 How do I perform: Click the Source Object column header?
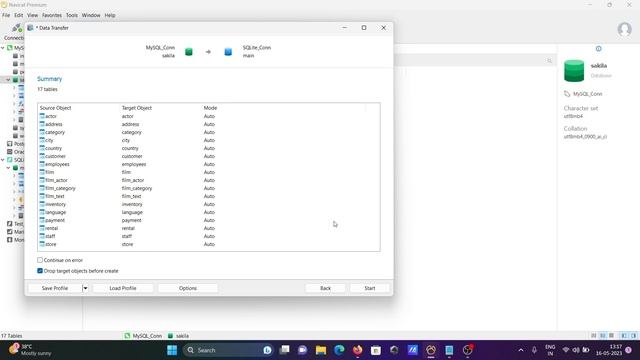[x=56, y=108]
